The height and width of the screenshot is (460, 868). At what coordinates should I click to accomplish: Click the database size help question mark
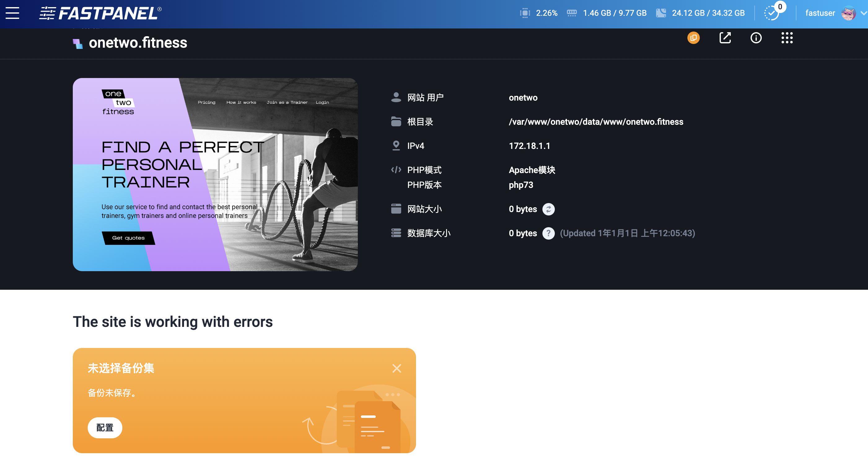(548, 233)
